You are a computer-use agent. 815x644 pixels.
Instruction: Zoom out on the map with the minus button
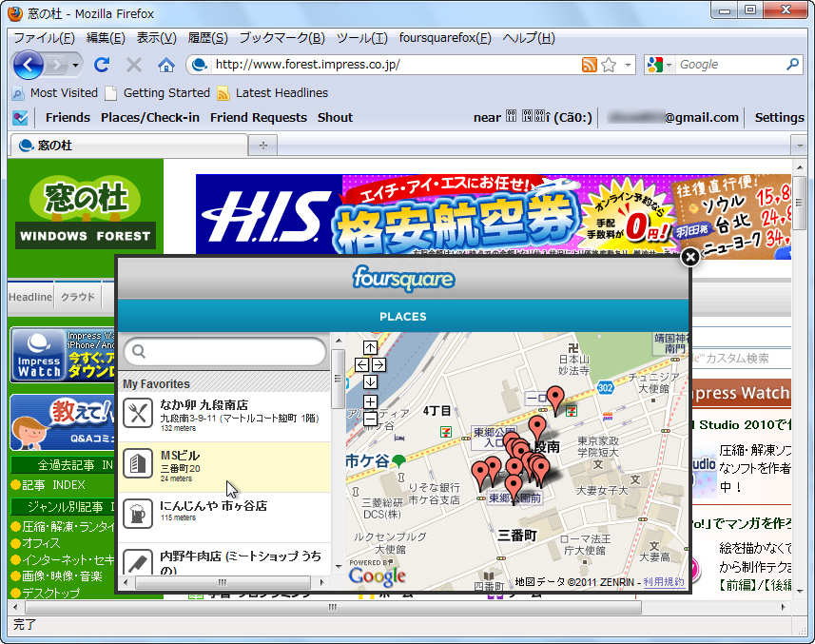pos(370,419)
